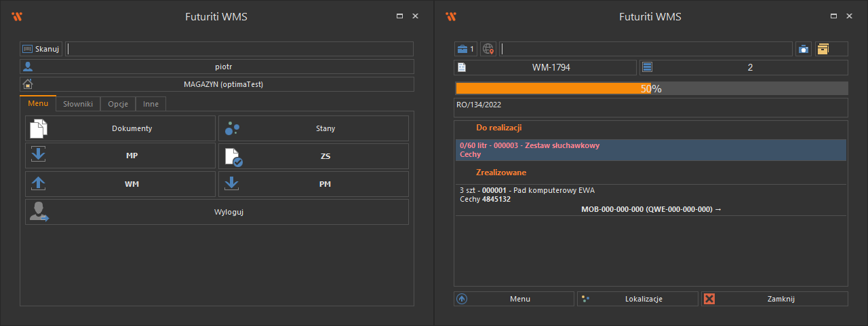Select the MP document type button
The image size is (868, 326).
tap(121, 156)
